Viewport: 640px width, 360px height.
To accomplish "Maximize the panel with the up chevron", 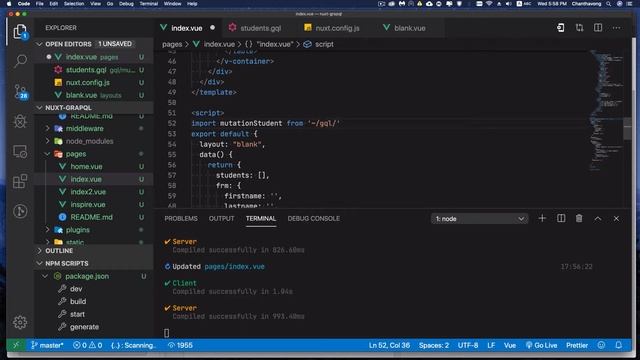I will coord(598,219).
